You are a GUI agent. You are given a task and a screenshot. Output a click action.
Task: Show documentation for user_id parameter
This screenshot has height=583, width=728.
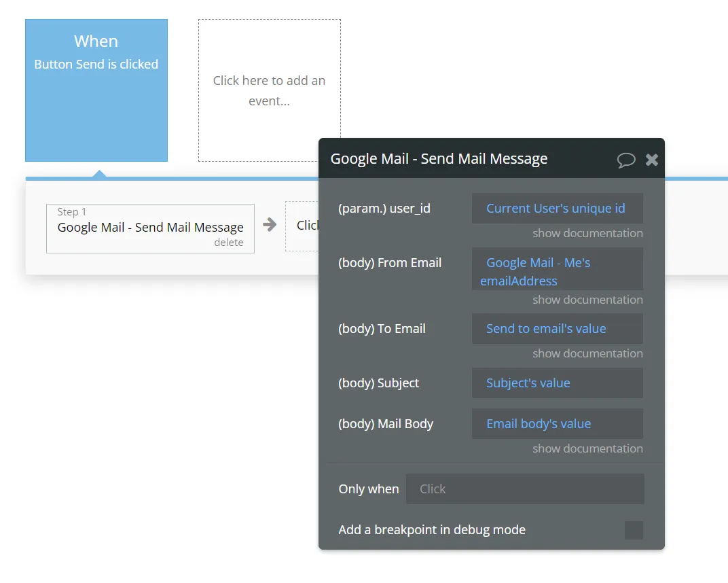tap(588, 233)
